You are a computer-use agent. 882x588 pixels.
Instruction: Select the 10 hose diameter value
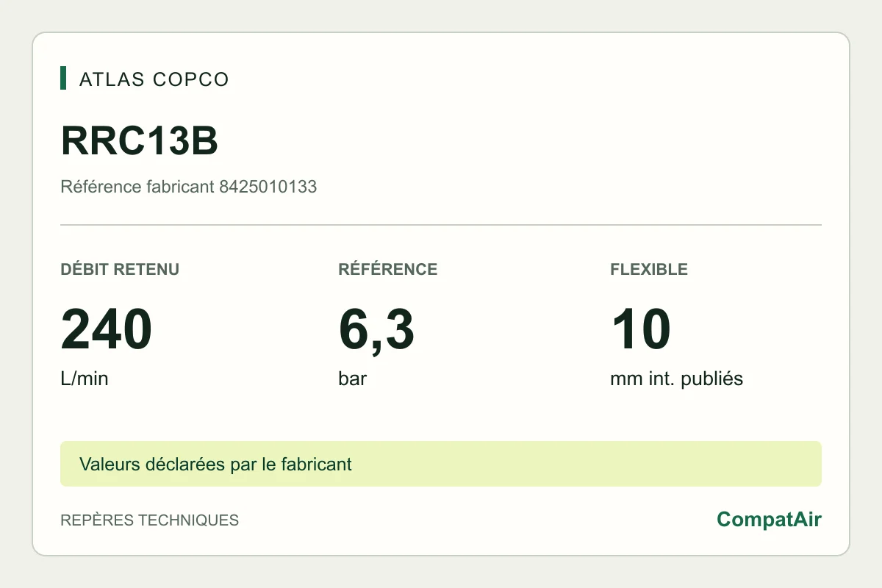[641, 330]
